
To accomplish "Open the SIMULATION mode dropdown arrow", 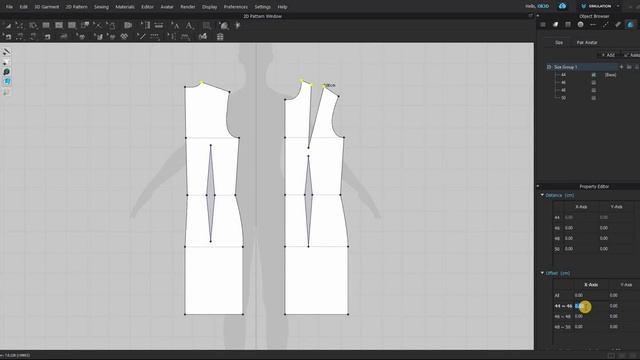I will (x=618, y=6).
